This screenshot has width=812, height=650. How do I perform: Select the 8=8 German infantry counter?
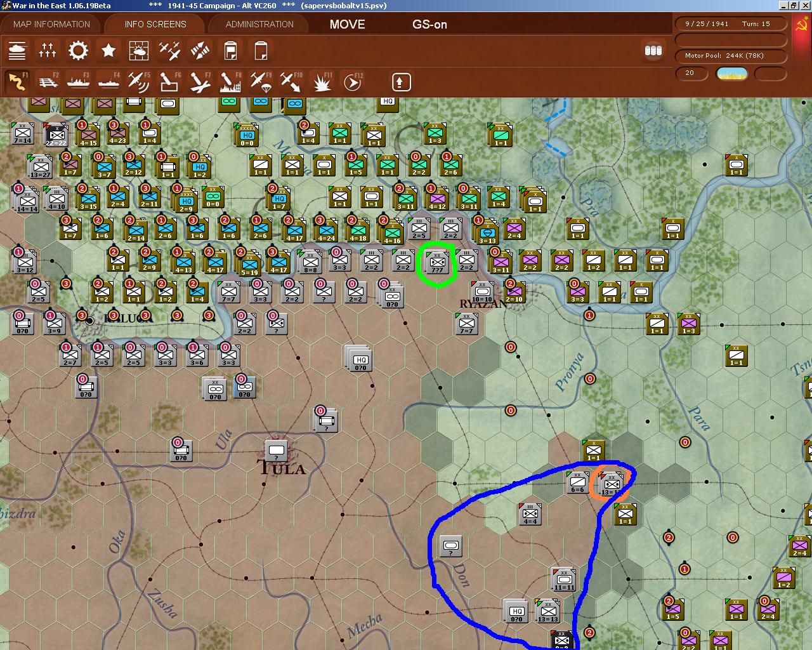coord(310,262)
